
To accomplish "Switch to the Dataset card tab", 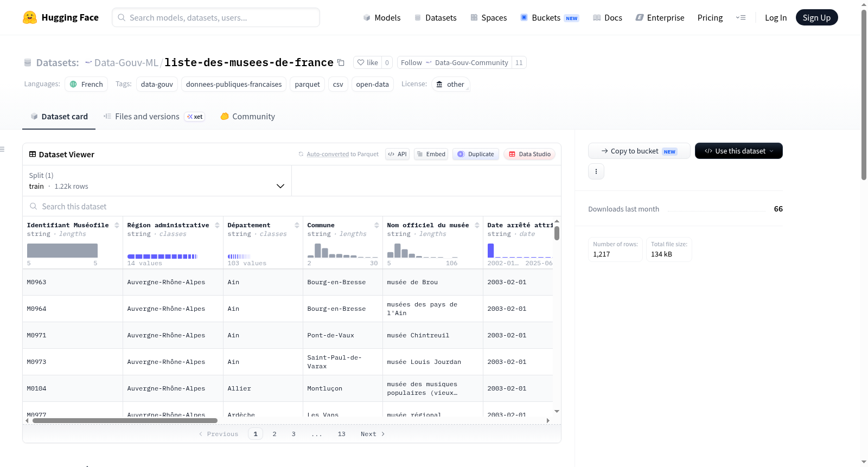I will [x=59, y=116].
